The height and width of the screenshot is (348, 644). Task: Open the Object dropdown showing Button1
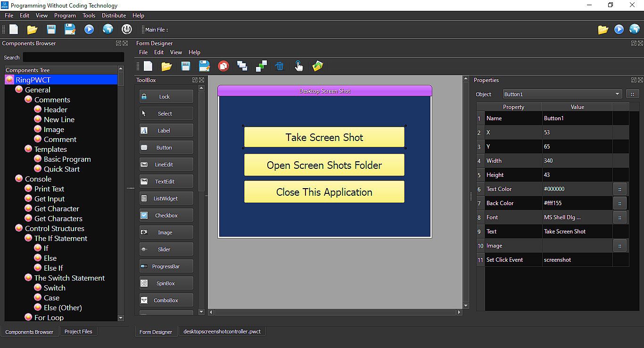coord(562,94)
